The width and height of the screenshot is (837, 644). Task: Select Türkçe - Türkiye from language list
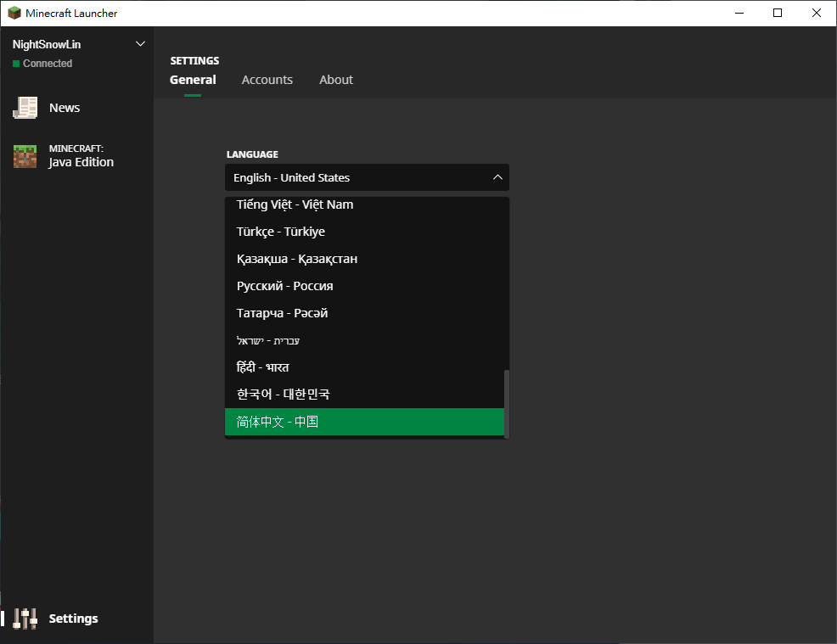281,232
